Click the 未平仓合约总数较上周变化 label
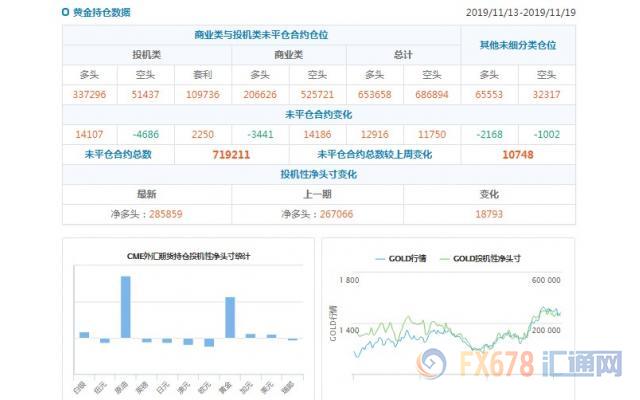Viewport: 640px width, 400px height. 375,154
